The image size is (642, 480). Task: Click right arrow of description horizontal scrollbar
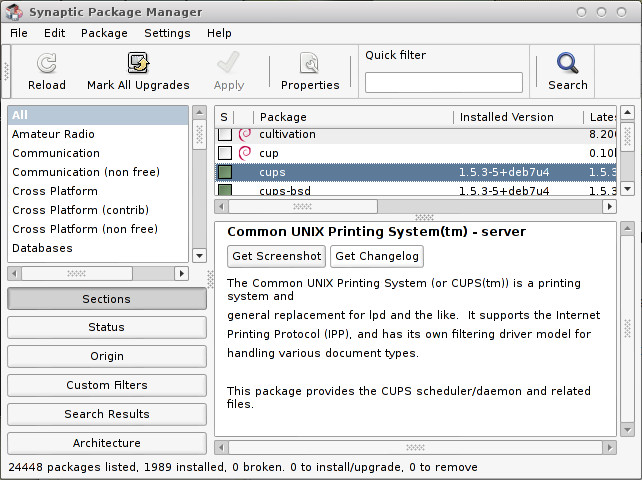[610, 447]
